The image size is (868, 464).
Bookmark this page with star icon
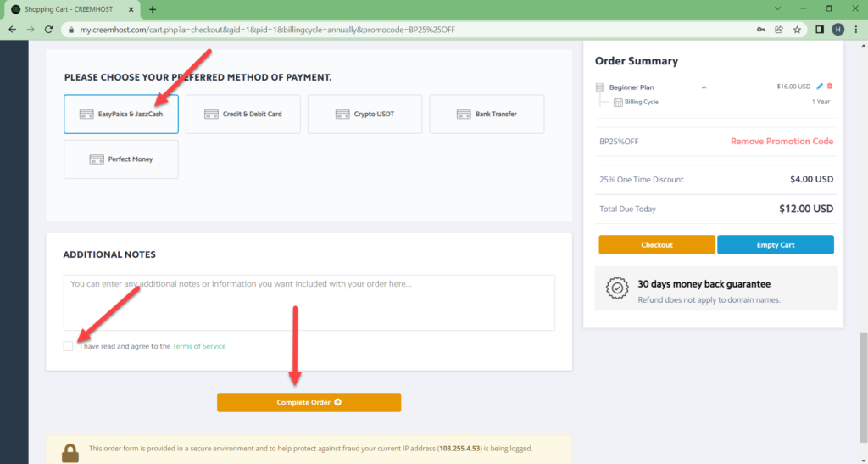point(797,30)
